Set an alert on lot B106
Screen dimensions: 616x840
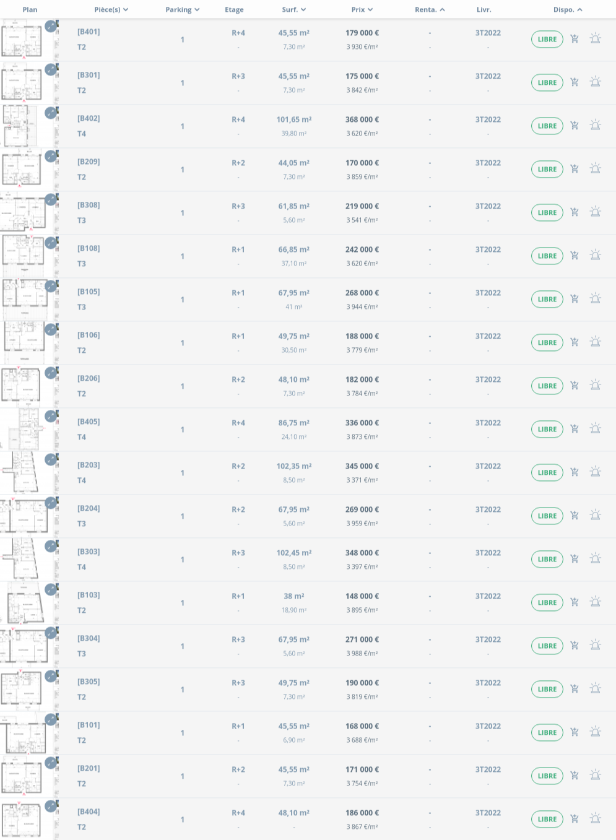click(x=595, y=342)
